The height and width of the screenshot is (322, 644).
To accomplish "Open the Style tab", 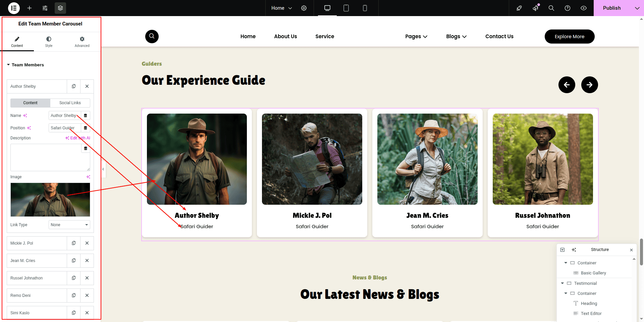I will pyautogui.click(x=49, y=42).
